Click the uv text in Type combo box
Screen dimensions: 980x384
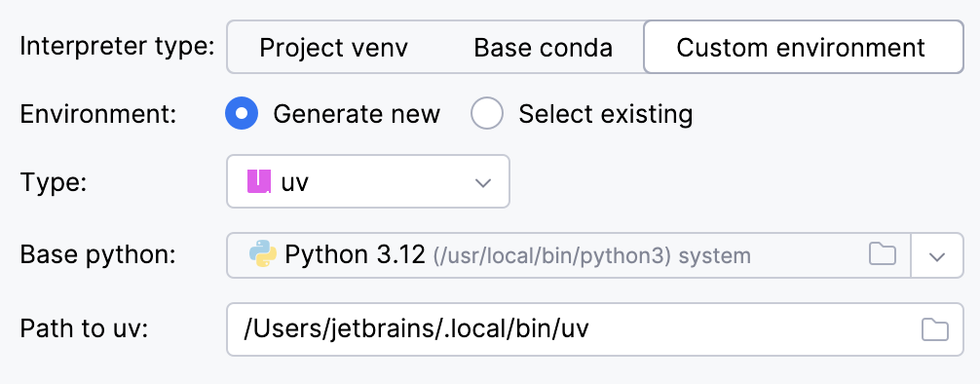(x=294, y=182)
